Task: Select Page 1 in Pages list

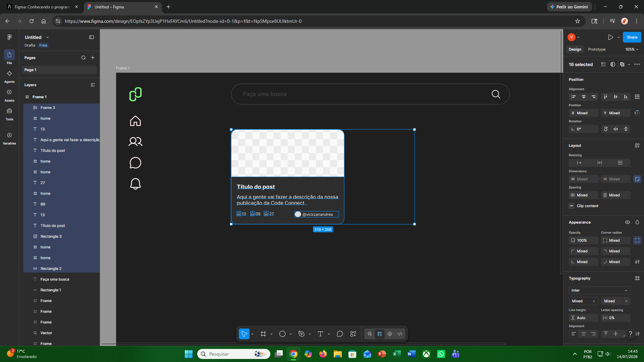Action: point(59,70)
